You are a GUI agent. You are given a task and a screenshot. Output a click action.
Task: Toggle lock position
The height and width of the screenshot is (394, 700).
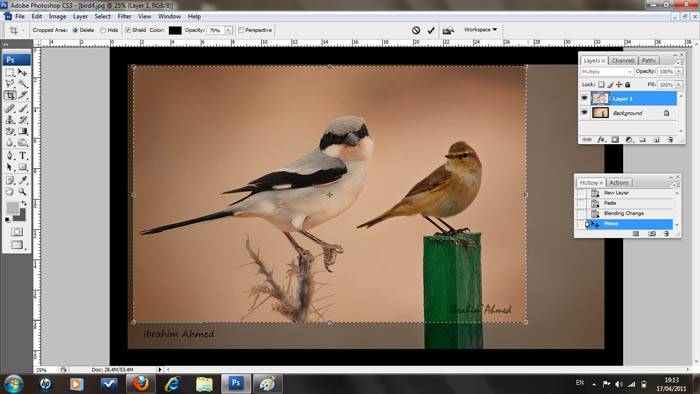pos(619,84)
